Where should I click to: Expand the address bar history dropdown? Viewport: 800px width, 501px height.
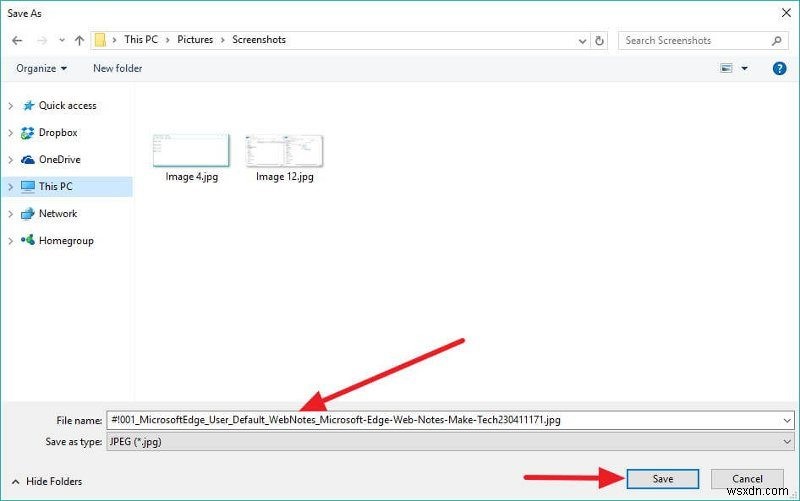[582, 41]
